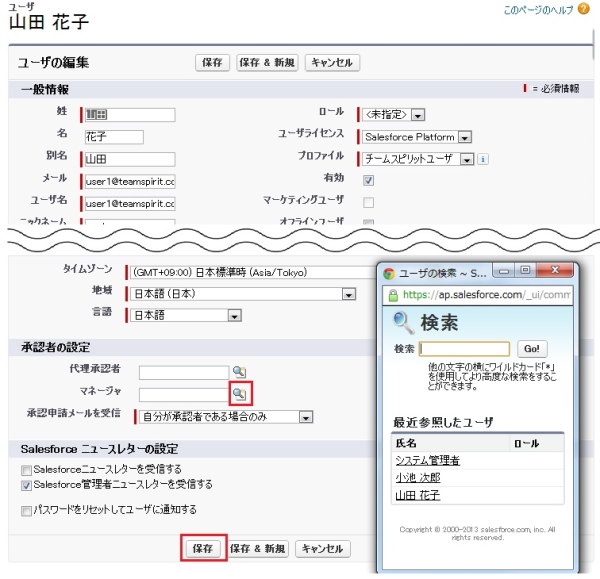Click the Go! button in search popup
Image resolution: width=600 pixels, height=579 pixels.
pos(532,349)
